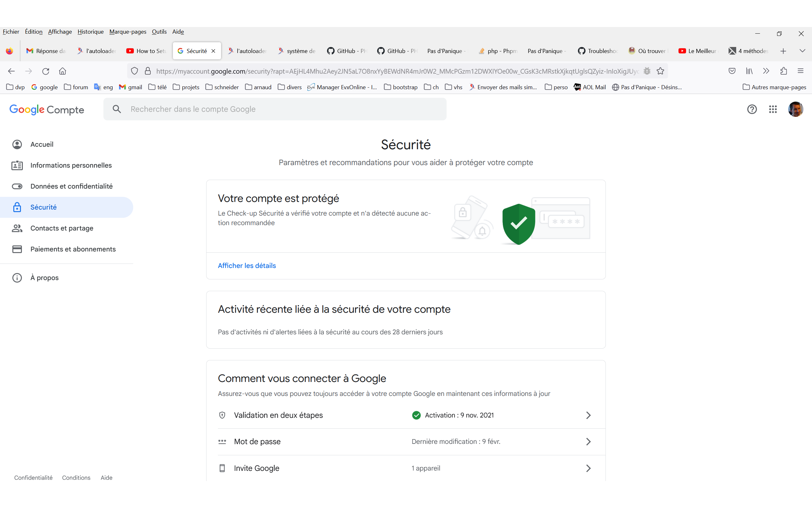812x508 pixels.
Task: Click the Sécurité lock icon in sidebar
Action: point(17,207)
